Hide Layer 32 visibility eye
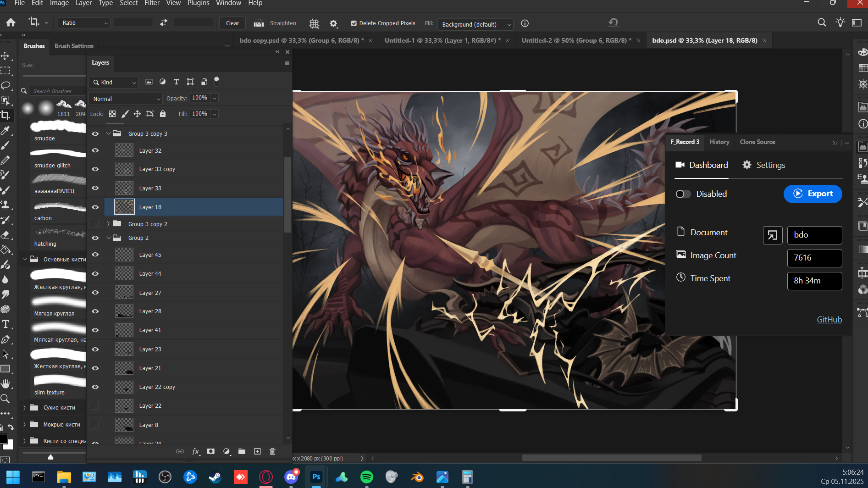 (x=95, y=150)
